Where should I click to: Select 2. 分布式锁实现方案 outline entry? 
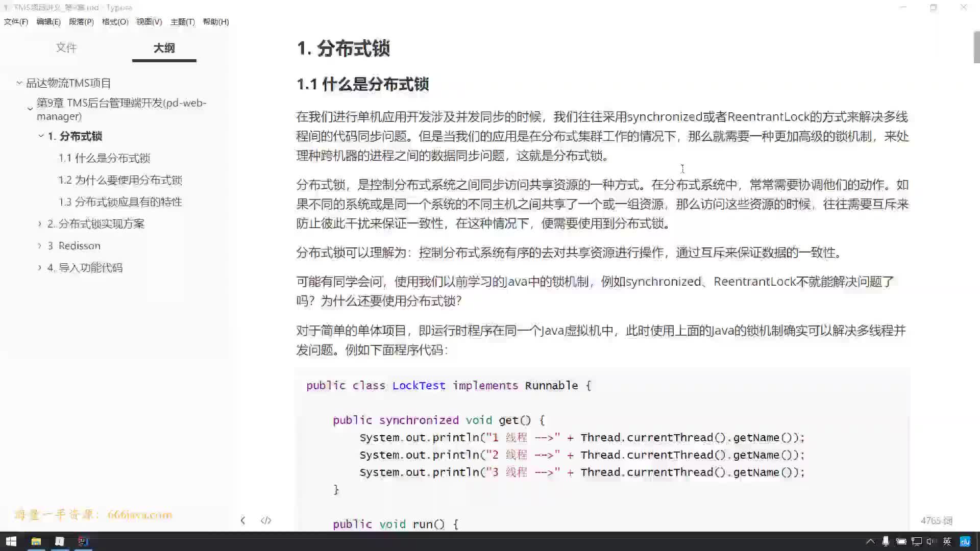[96, 224]
